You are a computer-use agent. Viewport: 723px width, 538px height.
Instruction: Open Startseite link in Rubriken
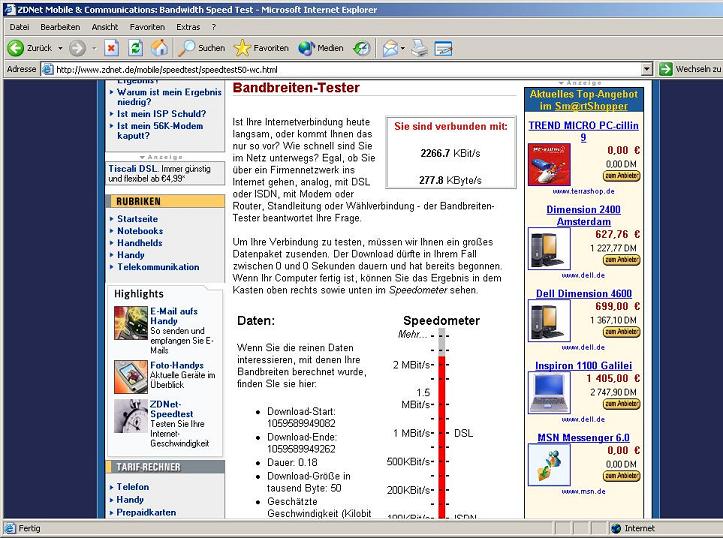(x=137, y=219)
